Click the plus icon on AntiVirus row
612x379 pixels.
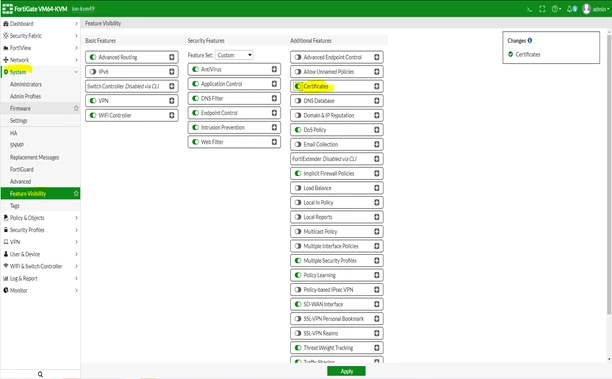(x=274, y=69)
